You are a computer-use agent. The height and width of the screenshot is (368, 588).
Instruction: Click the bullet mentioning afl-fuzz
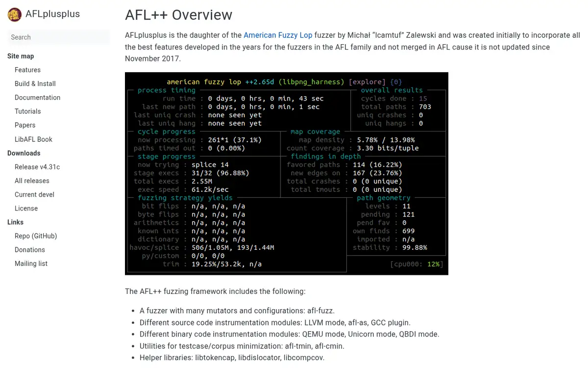point(237,311)
